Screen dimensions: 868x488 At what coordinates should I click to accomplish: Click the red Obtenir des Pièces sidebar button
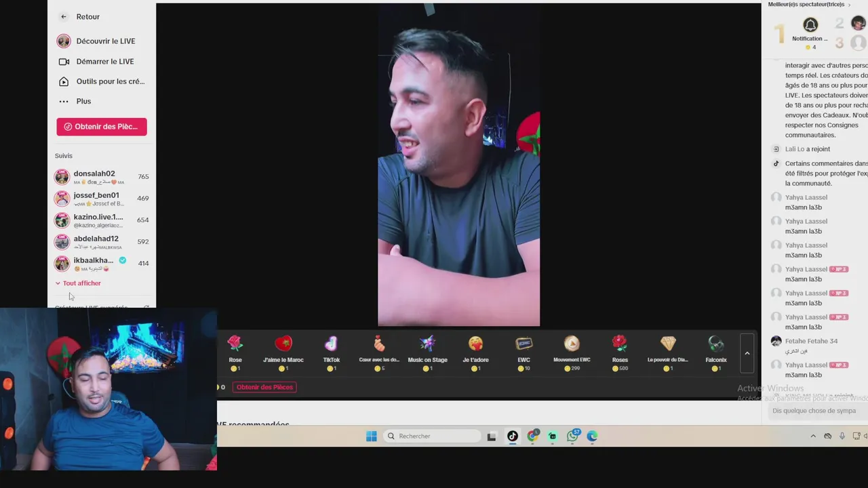click(x=102, y=127)
